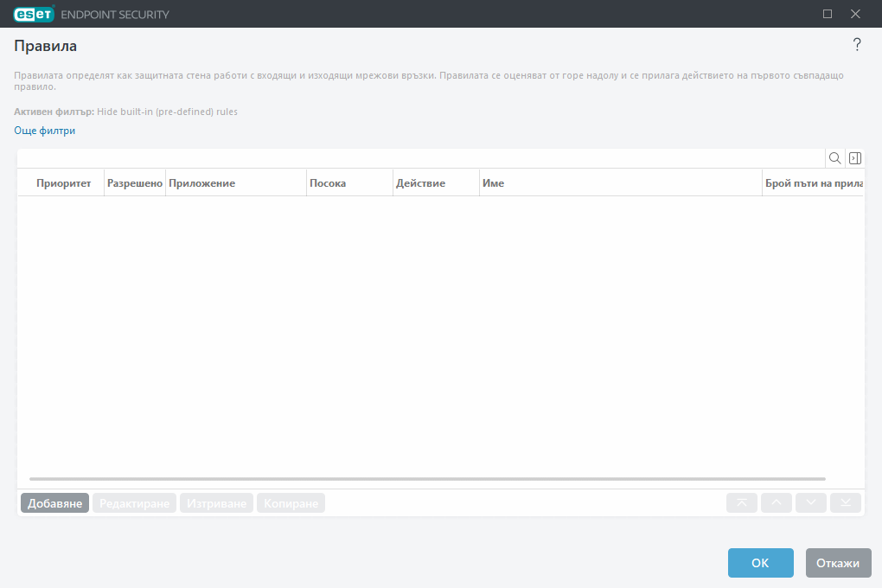Viewport: 882px width, 588px height.
Task: Sort by the Приложение column header
Action: pyautogui.click(x=202, y=183)
